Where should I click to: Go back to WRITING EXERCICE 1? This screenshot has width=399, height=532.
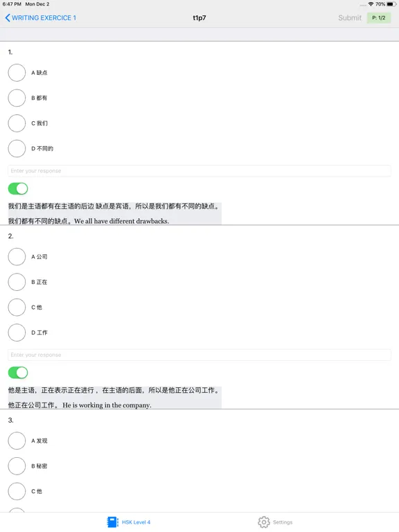tap(40, 17)
